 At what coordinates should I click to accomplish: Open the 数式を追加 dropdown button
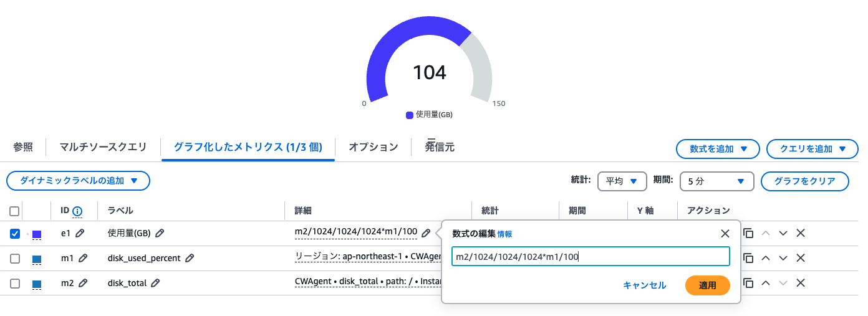tap(717, 149)
